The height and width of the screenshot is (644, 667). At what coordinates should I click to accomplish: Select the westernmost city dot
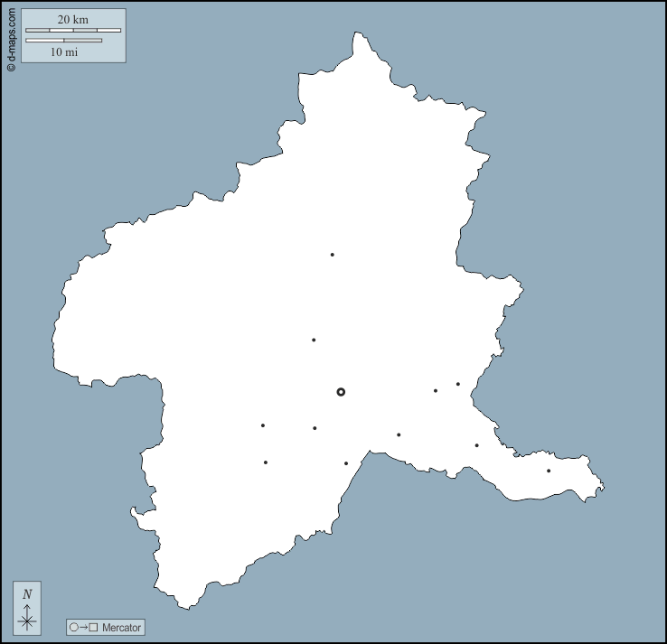(x=263, y=425)
